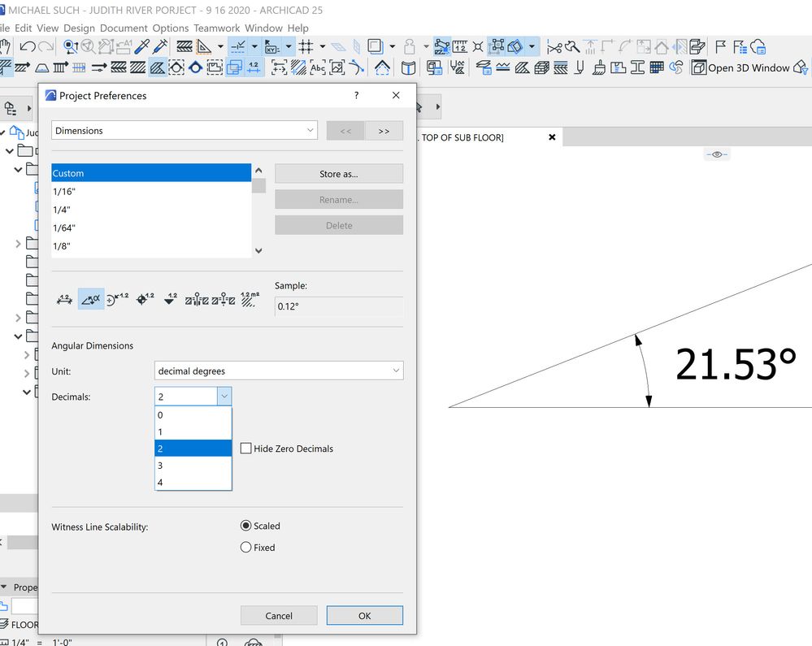Open the Teamwork menu
Viewport: 812px width, 646px height.
point(217,28)
